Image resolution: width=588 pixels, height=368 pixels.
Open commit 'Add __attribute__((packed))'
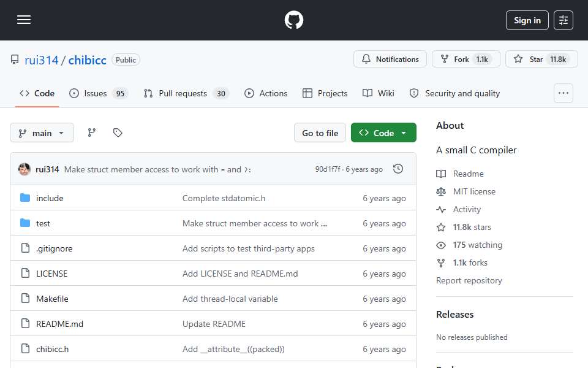tap(233, 349)
